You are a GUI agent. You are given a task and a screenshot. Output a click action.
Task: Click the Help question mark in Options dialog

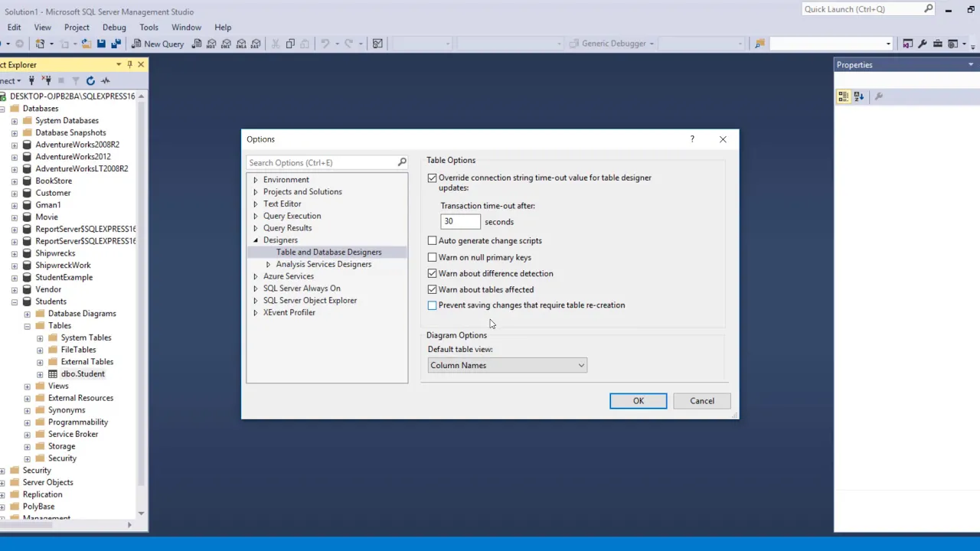[692, 139]
